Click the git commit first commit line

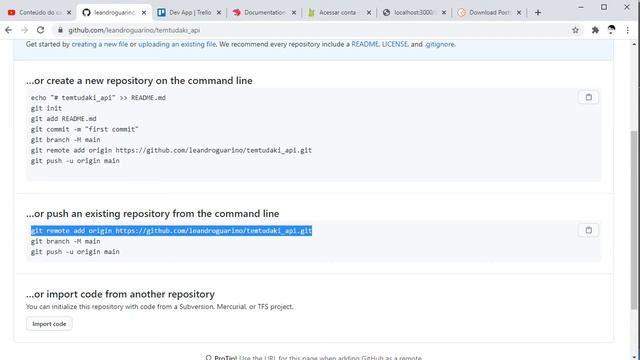click(84, 129)
